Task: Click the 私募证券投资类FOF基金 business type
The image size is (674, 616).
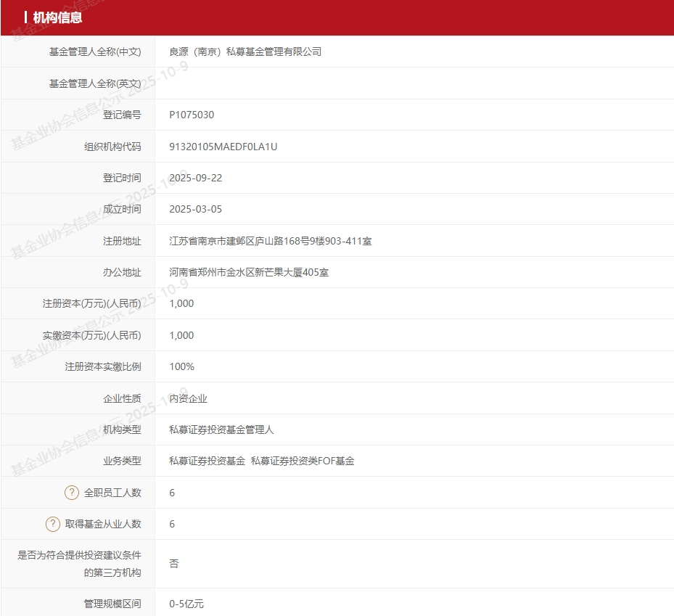Action: pyautogui.click(x=303, y=461)
